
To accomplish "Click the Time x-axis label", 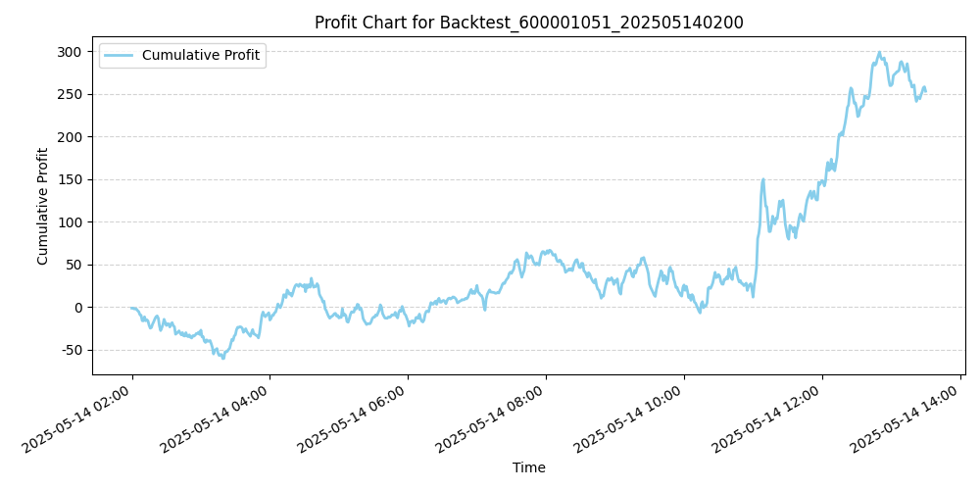I will (x=529, y=466).
